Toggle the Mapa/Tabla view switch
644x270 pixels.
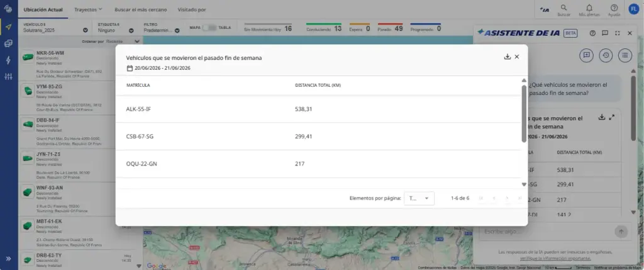pos(211,28)
